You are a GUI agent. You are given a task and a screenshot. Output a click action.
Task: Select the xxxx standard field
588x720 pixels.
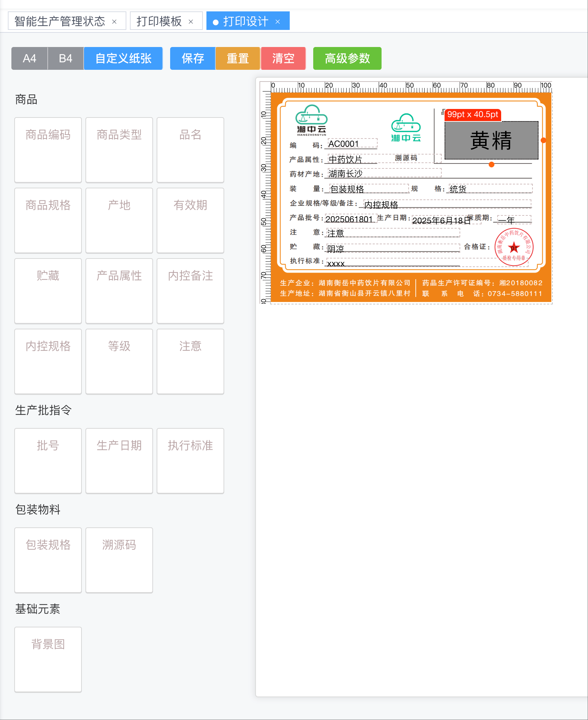[x=427, y=263]
